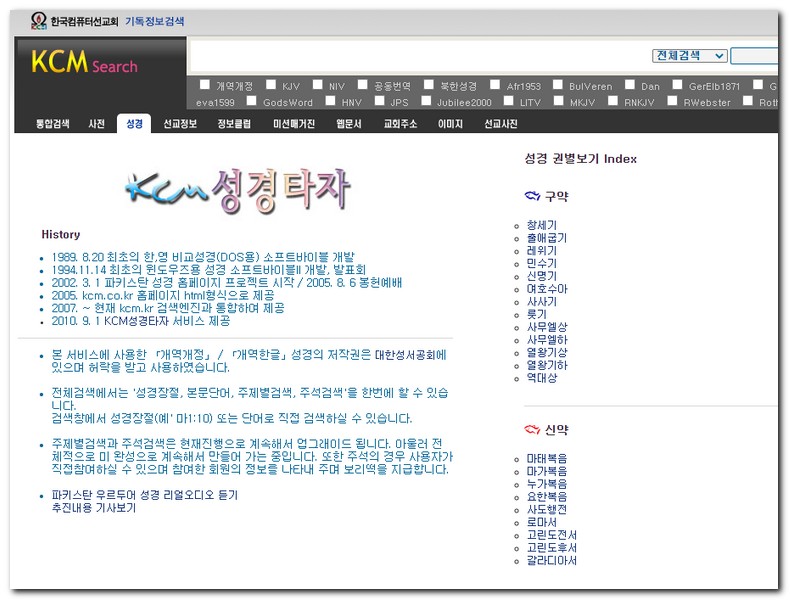Enable the 개역개정 checkbox
This screenshot has width=790, height=600.
tap(204, 86)
